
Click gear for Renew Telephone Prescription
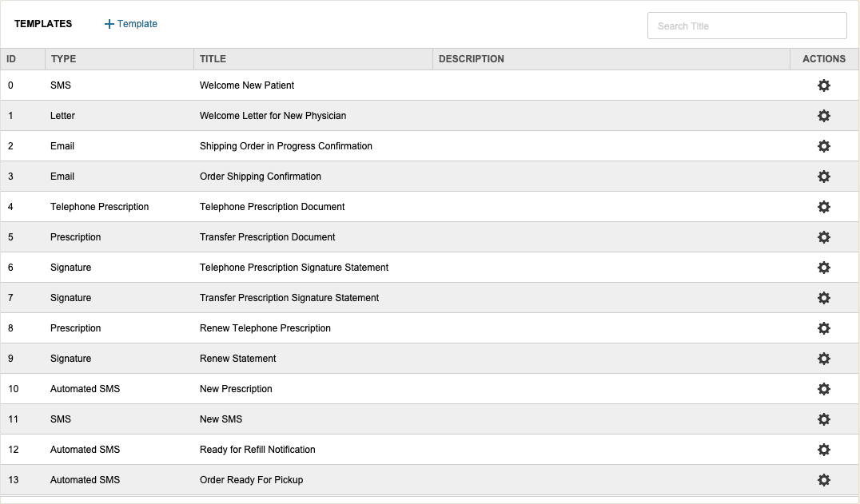[x=824, y=328]
